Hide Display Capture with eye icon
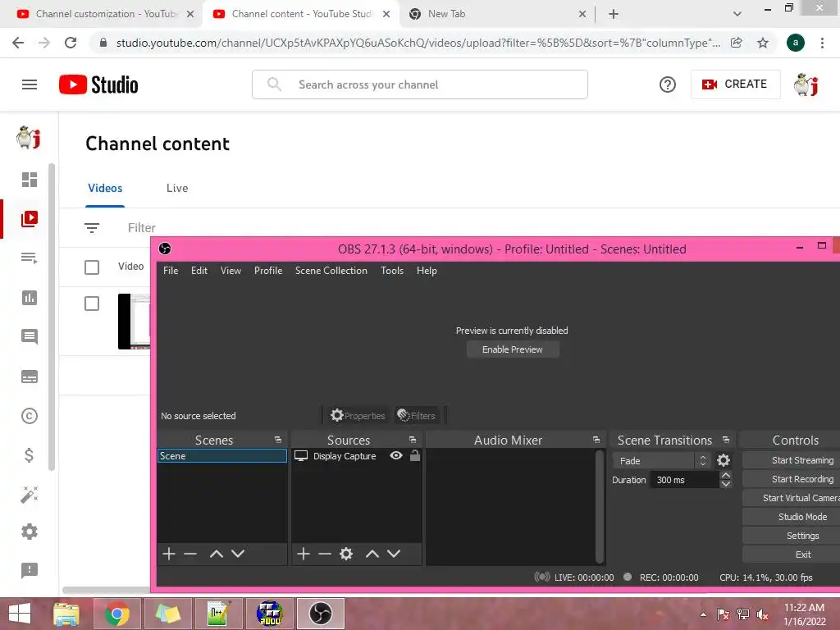The width and height of the screenshot is (840, 630). (x=396, y=455)
